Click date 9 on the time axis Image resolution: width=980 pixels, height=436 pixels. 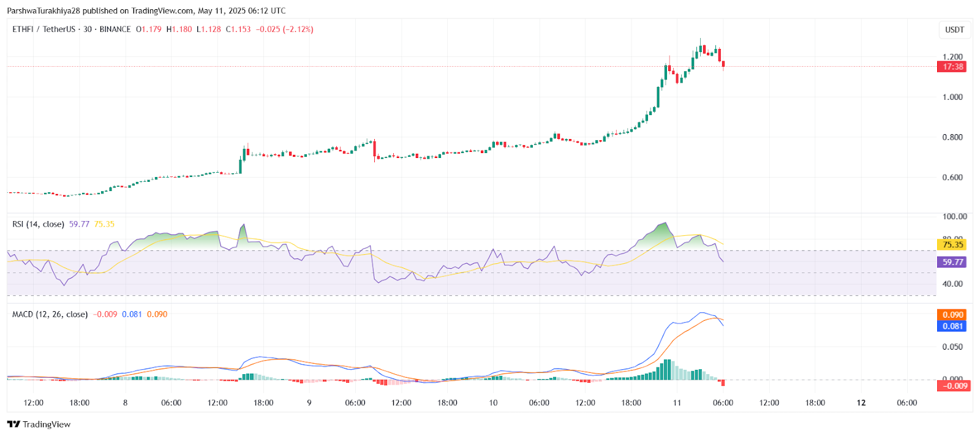[309, 403]
